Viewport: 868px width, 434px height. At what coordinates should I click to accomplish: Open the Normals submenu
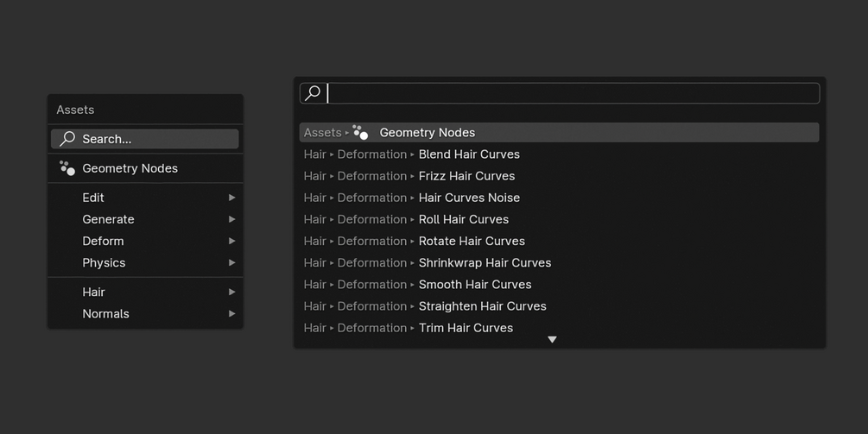click(x=105, y=313)
